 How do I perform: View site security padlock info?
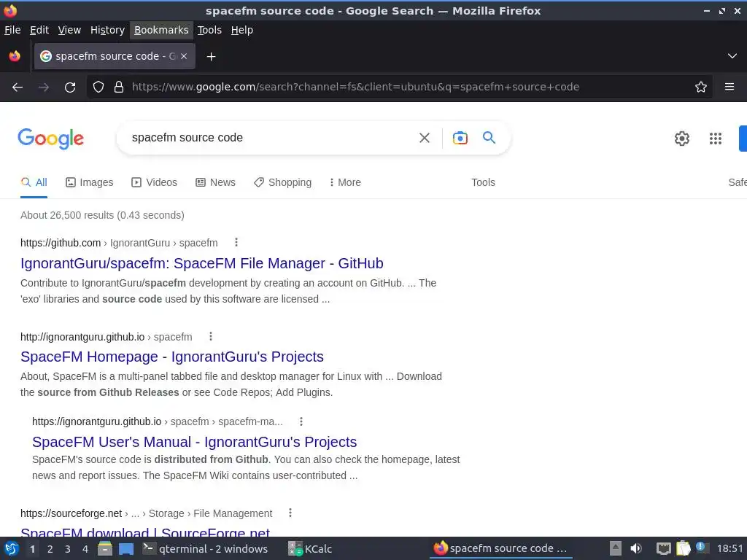[x=119, y=87]
